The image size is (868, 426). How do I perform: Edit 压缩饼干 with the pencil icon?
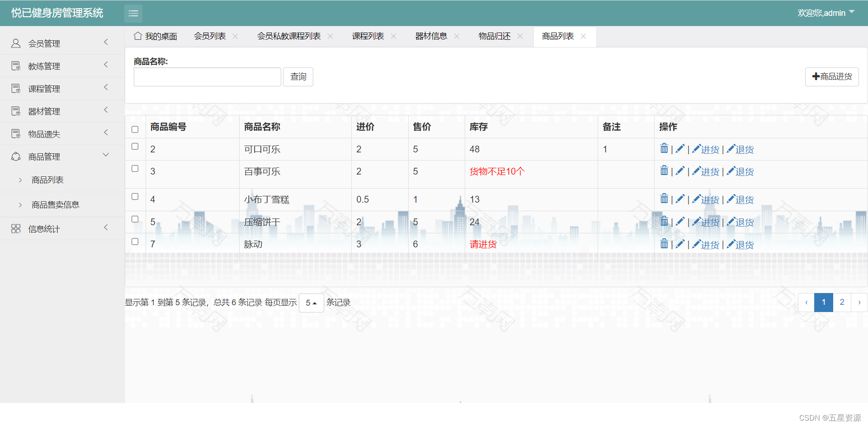coord(680,222)
